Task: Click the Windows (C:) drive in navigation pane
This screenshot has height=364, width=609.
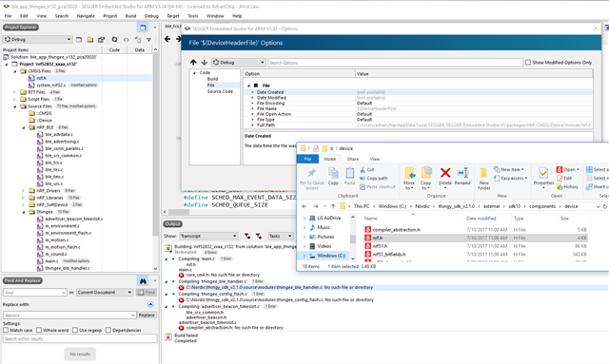Action: pyautogui.click(x=331, y=256)
